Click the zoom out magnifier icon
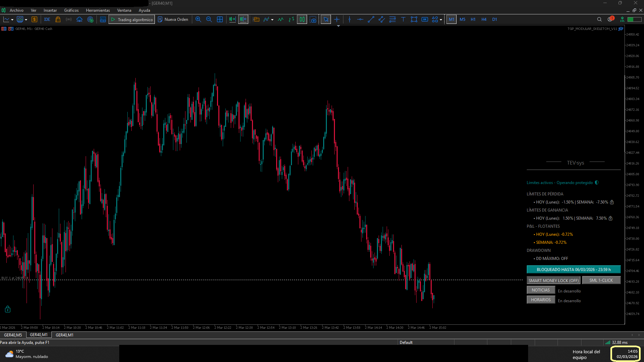Image resolution: width=644 pixels, height=362 pixels. 209,19
